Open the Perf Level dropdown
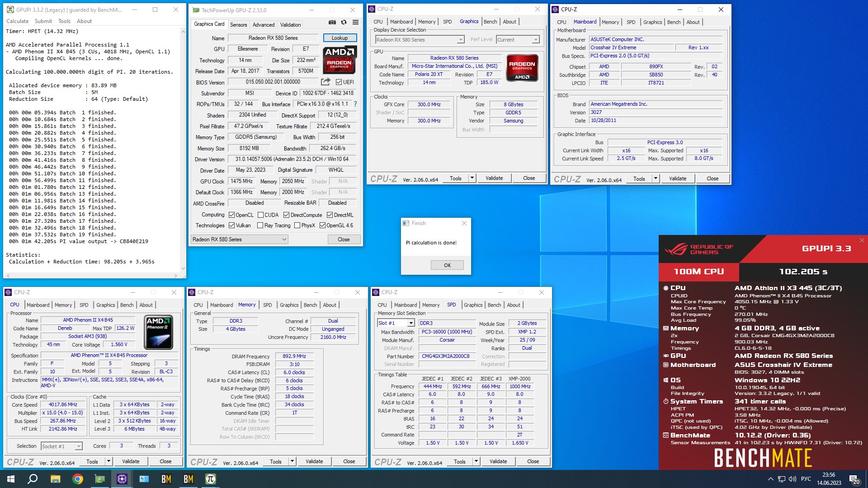 click(x=518, y=40)
